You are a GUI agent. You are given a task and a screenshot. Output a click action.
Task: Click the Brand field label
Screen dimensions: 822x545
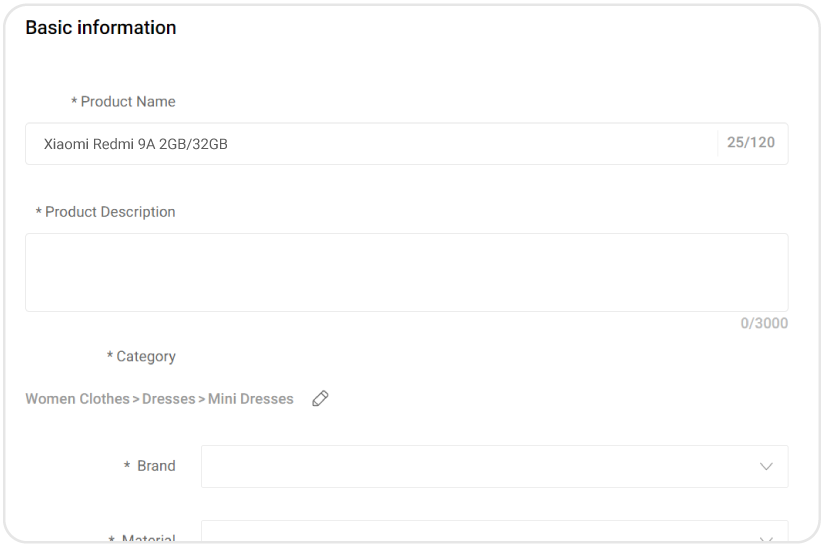[x=156, y=466]
